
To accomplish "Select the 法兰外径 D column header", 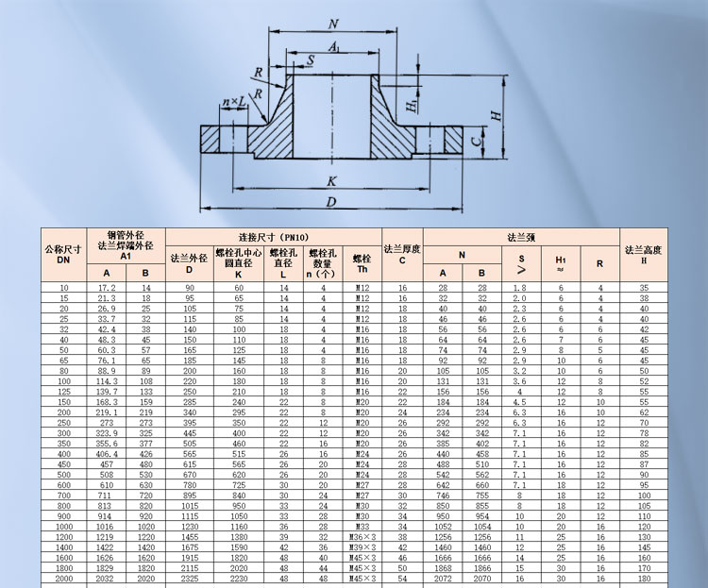I will tap(189, 262).
